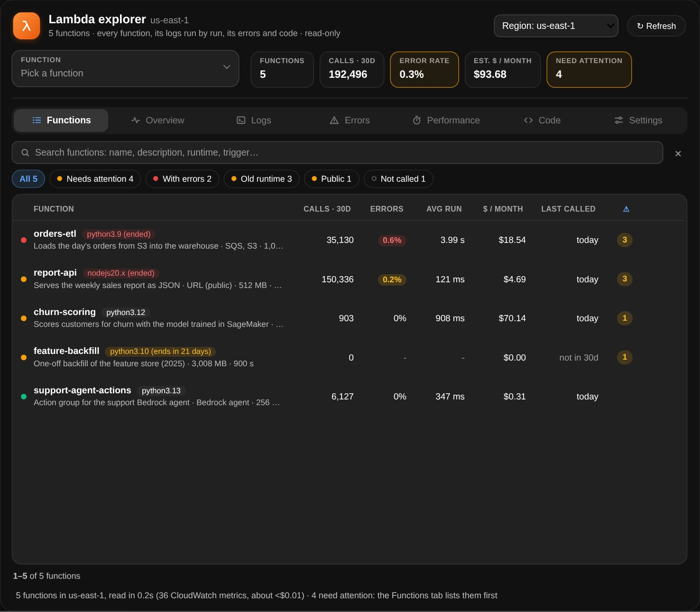Open the Error Rate 0.3% card

[x=424, y=70]
